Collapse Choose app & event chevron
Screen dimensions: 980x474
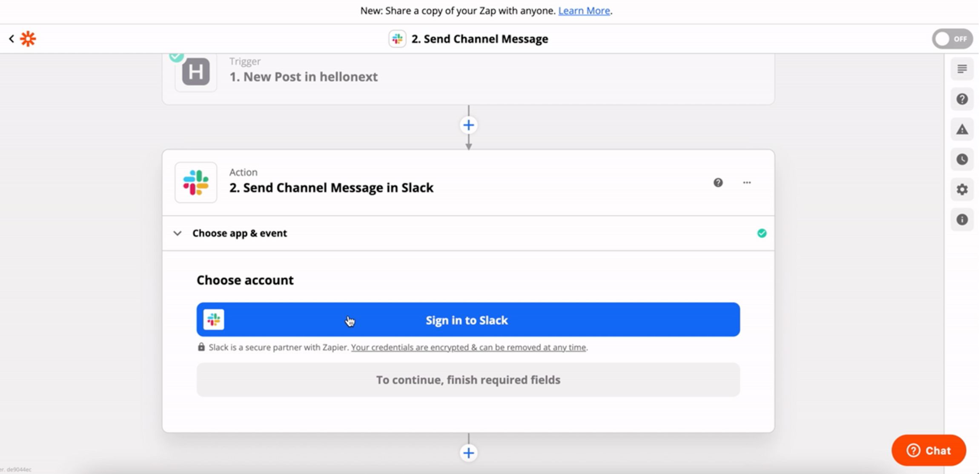click(x=178, y=233)
